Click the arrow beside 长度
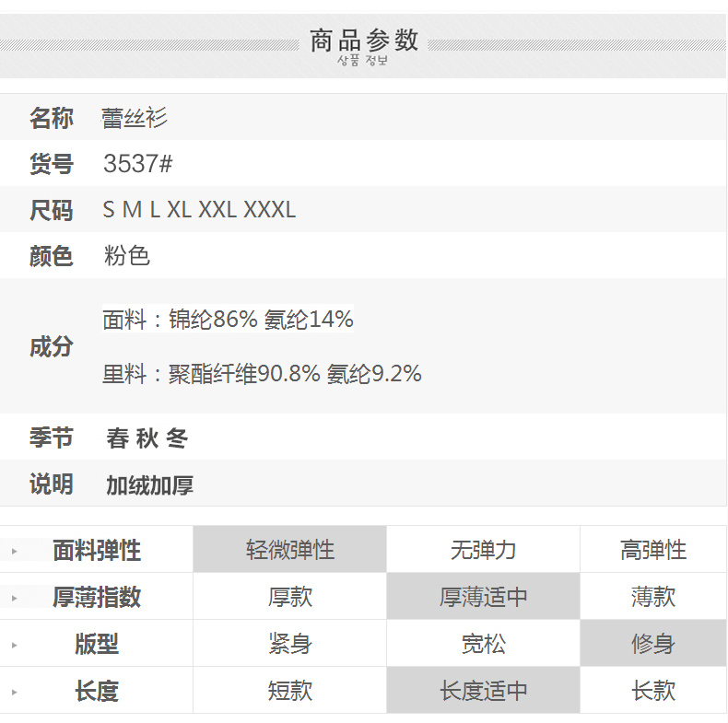 tap(15, 692)
